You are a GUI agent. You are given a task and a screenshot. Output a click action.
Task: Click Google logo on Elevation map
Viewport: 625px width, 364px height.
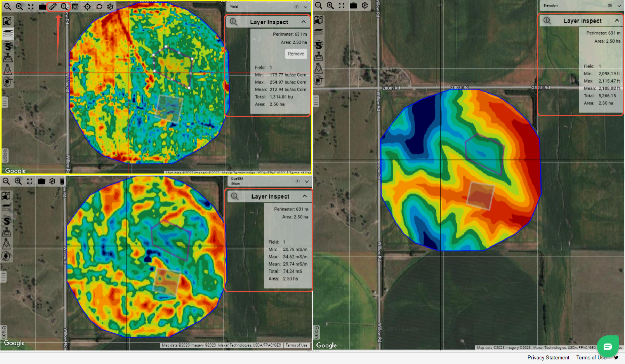tap(326, 345)
